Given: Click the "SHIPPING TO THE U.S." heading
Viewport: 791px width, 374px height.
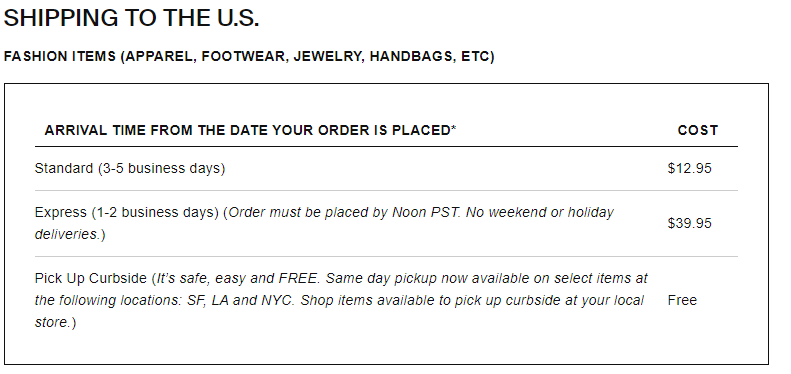Looking at the screenshot, I should [x=131, y=18].
